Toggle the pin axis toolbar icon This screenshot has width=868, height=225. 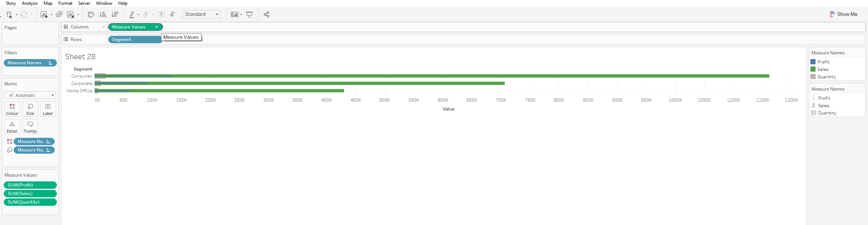point(172,14)
